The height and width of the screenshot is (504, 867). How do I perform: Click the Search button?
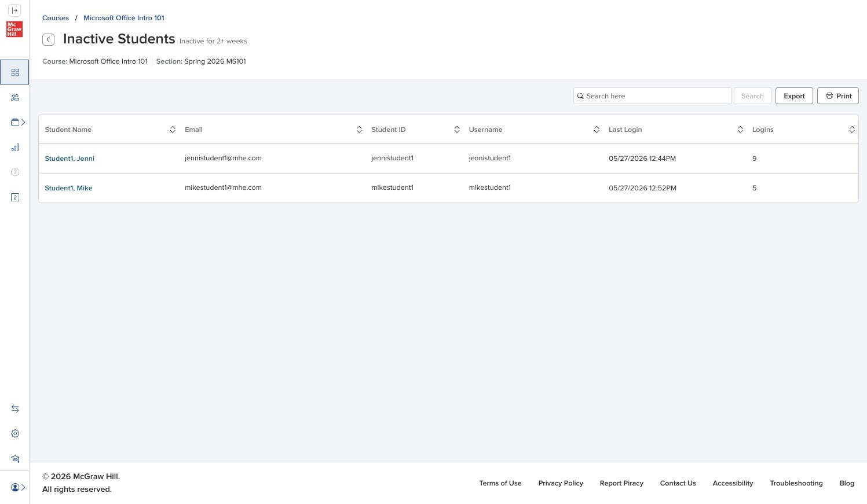coord(752,96)
